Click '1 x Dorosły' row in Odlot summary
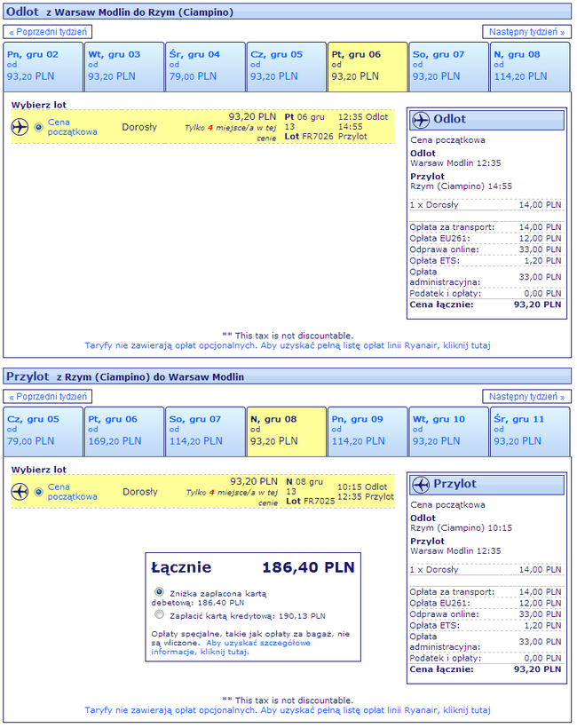Screen dimensions: 577x728 click(486, 205)
